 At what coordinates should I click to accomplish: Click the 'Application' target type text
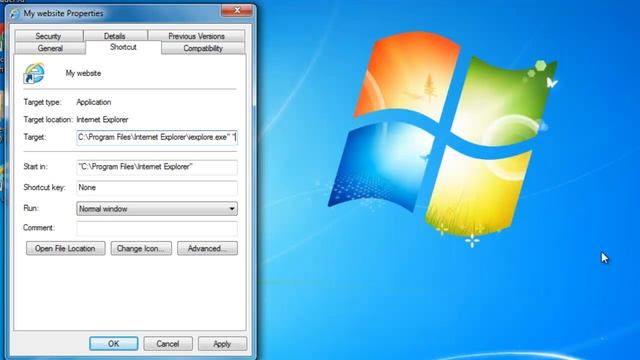click(x=94, y=102)
